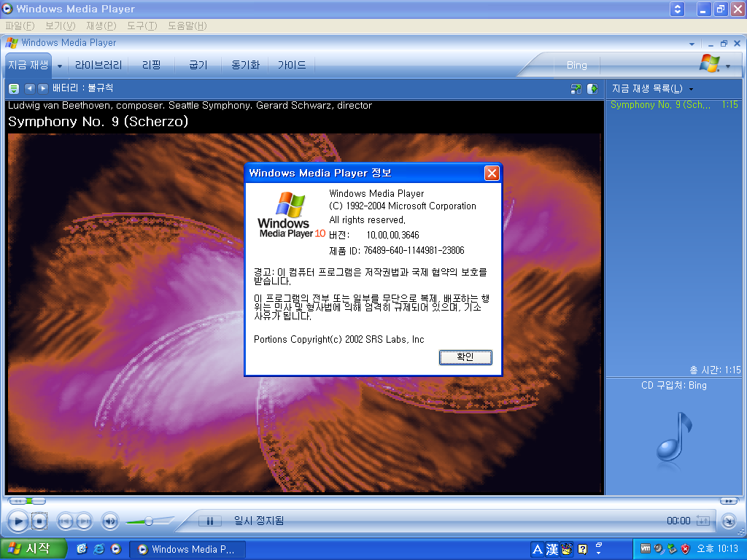Expand the 지금 재생 목록 dropdown
The height and width of the screenshot is (560, 747).
click(x=692, y=89)
